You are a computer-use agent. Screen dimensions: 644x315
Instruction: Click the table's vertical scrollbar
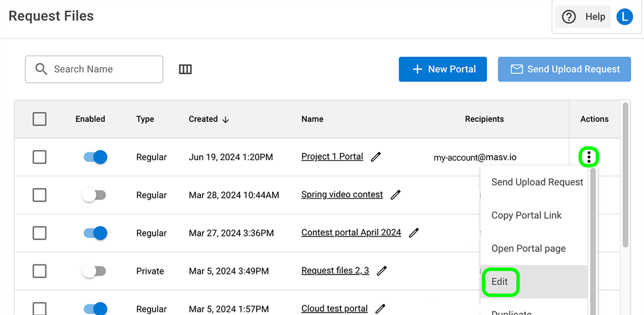[625, 175]
